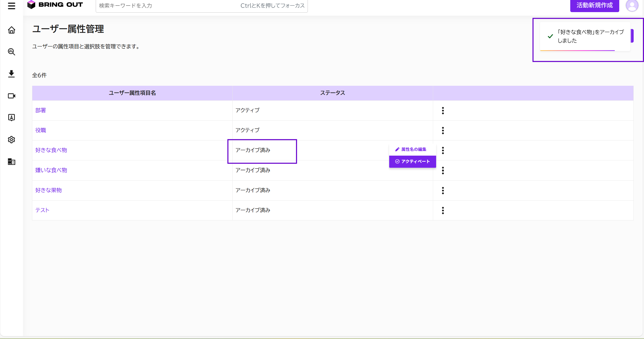Choose アクティベート from the popup menu

pos(412,161)
